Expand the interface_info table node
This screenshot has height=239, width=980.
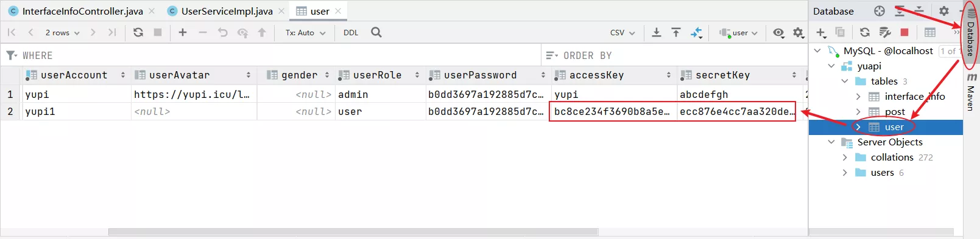click(x=858, y=97)
